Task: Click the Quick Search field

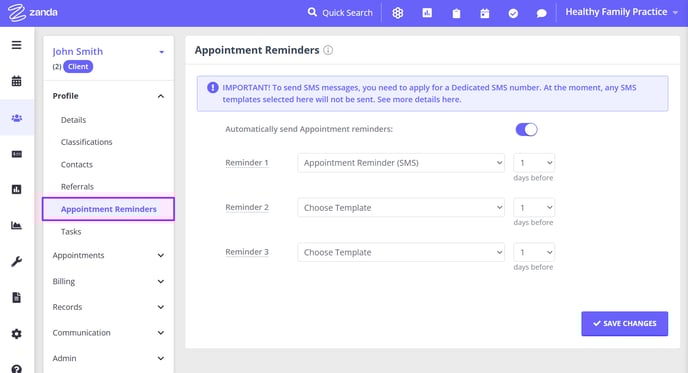Action: click(x=340, y=13)
